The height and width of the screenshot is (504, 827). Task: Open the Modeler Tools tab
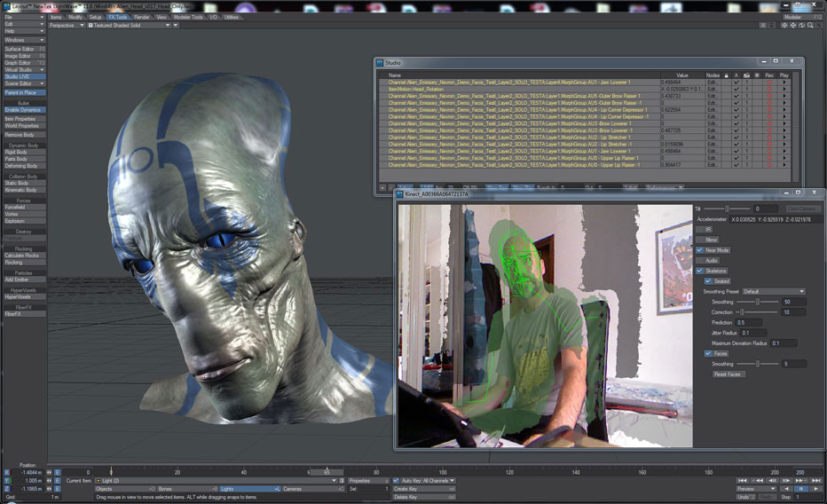coord(186,17)
